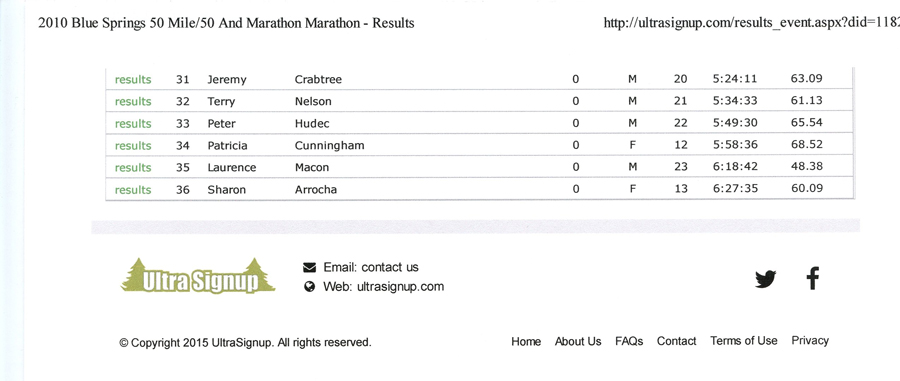The image size is (900, 381).
Task: Open Terms of Use footer link
Action: tap(744, 341)
